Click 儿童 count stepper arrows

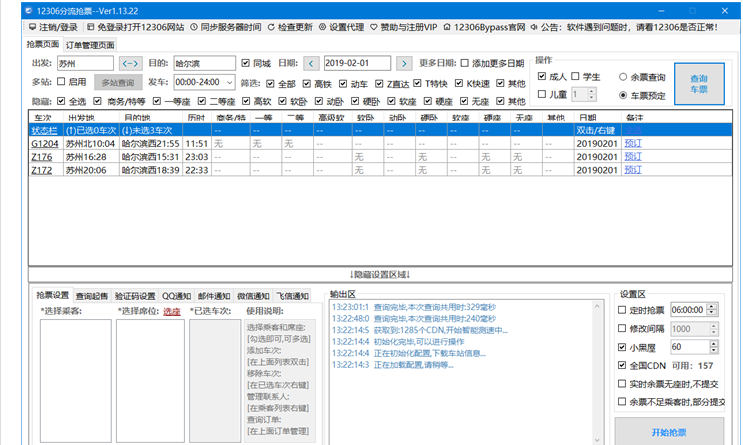tap(591, 94)
